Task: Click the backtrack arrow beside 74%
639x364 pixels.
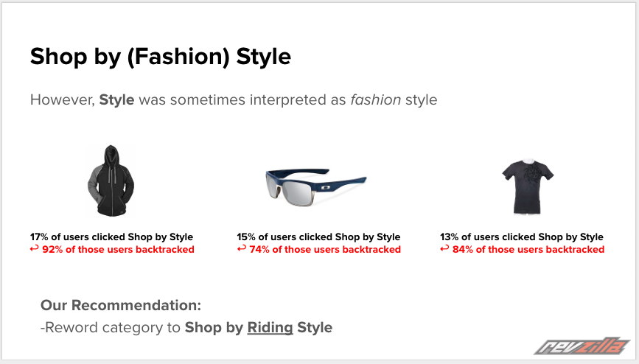Action: [241, 249]
